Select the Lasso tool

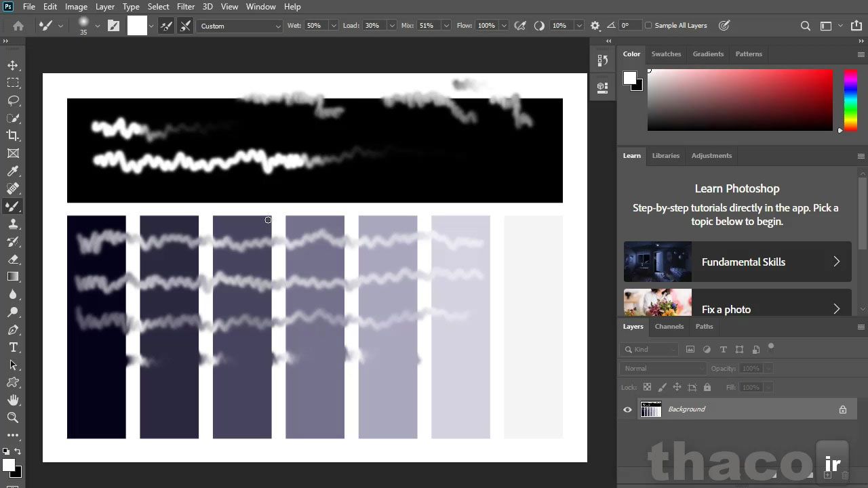tap(13, 100)
